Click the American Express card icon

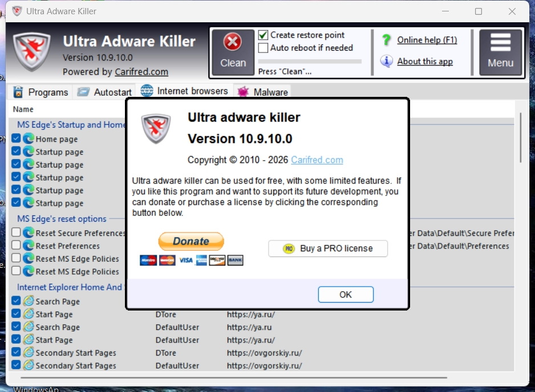pos(201,260)
